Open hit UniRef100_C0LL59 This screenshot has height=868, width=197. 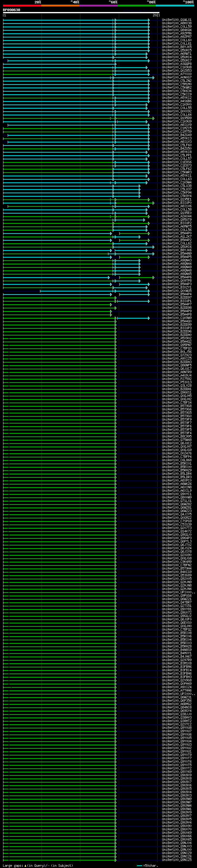pyautogui.click(x=177, y=26)
